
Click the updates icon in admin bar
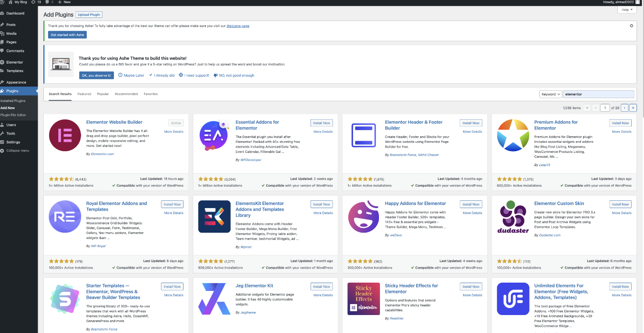coord(35,2)
